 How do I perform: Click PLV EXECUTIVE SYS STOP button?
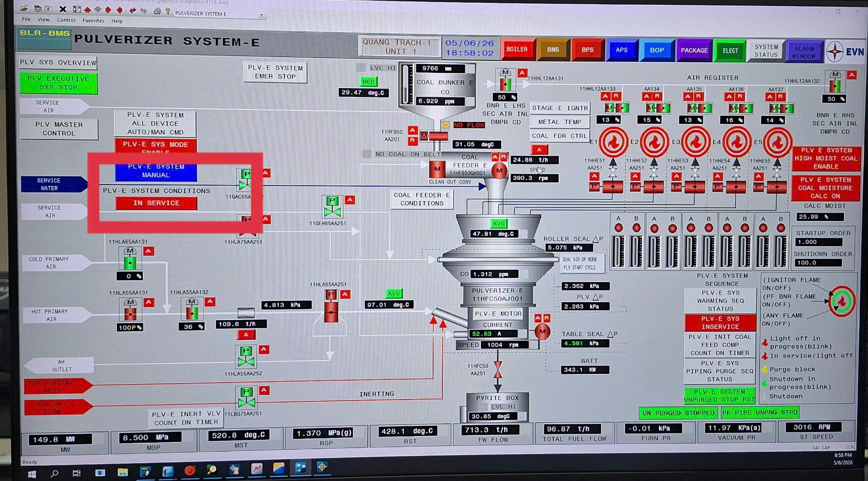(x=58, y=83)
